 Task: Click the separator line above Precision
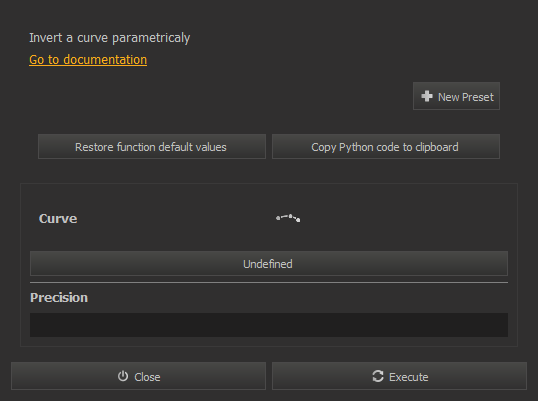tap(269, 283)
